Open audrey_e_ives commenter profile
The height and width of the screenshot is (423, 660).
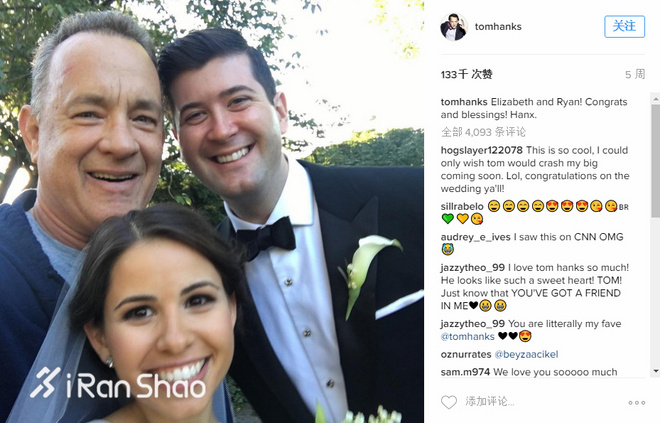point(475,237)
